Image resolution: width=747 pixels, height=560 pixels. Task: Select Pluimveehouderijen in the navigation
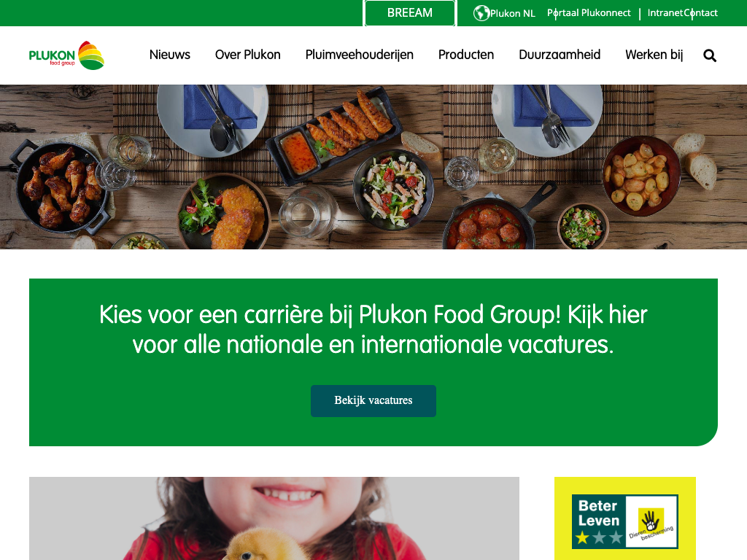pos(359,55)
